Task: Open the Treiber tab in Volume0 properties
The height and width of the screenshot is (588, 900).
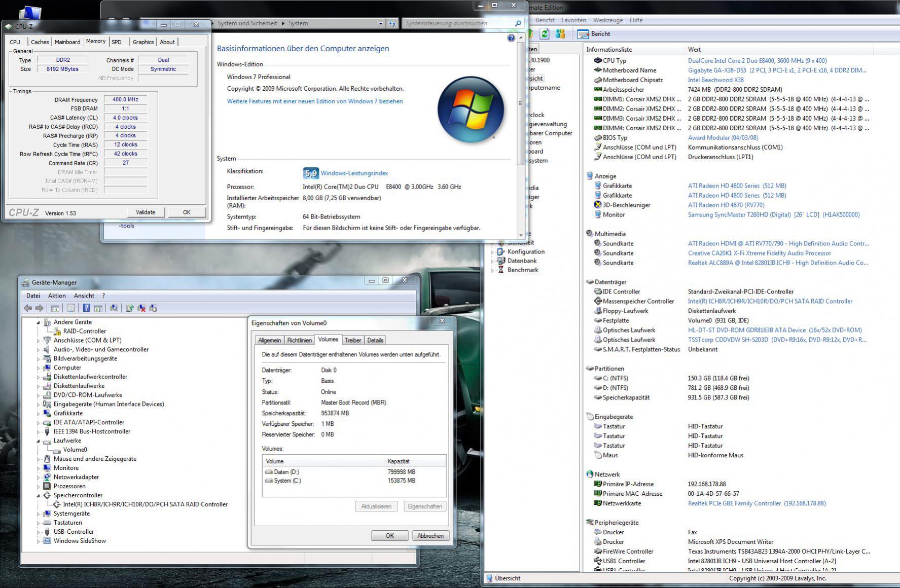Action: coord(353,340)
